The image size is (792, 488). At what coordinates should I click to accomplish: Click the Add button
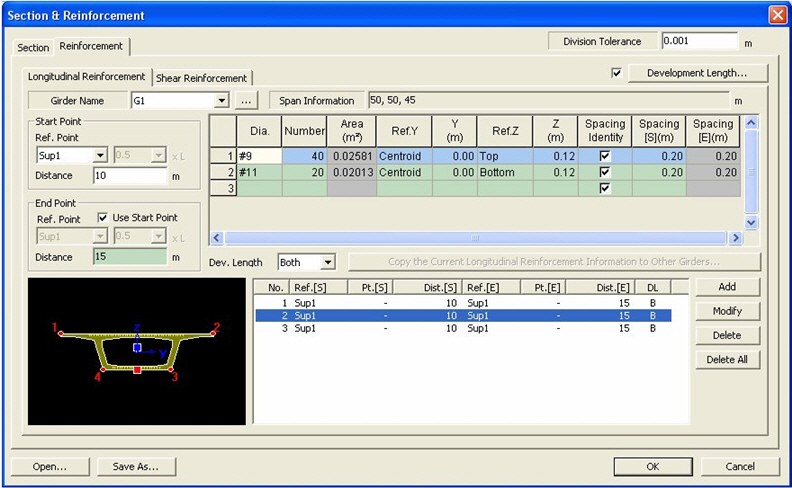[x=727, y=287]
